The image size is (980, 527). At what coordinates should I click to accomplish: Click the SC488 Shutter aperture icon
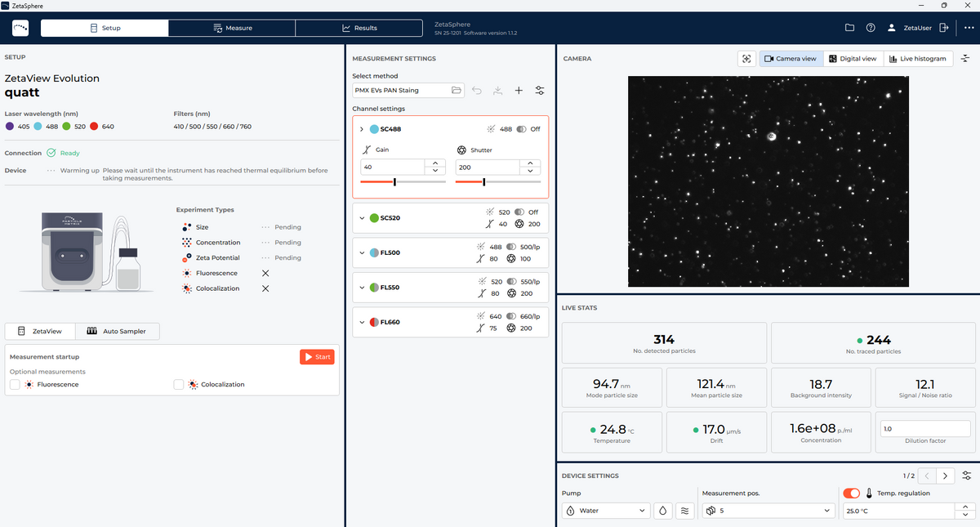tap(461, 151)
